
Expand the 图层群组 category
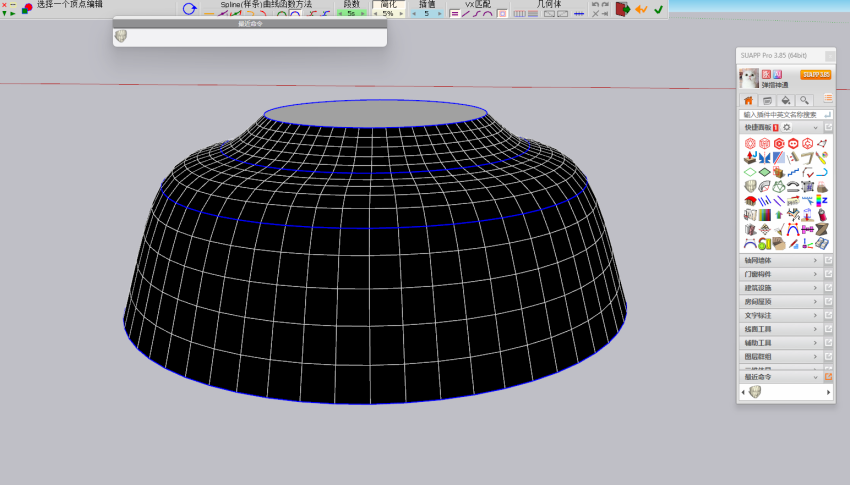coord(780,357)
